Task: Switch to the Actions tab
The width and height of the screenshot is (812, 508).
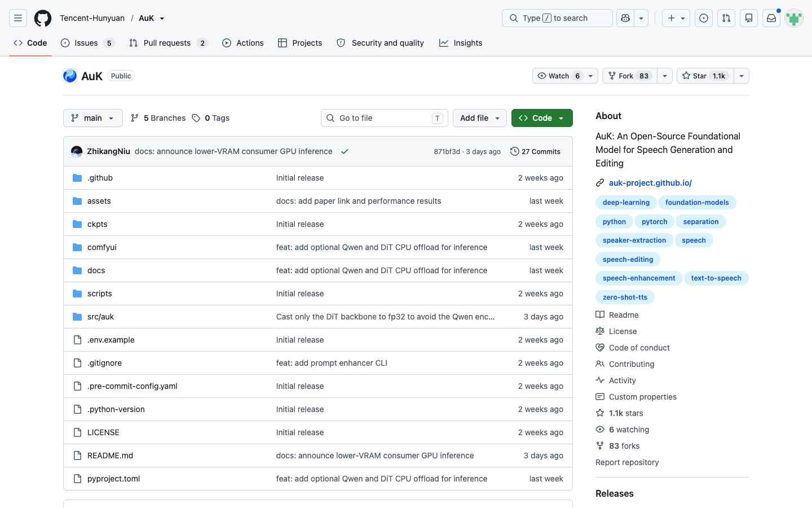Action: coord(243,43)
